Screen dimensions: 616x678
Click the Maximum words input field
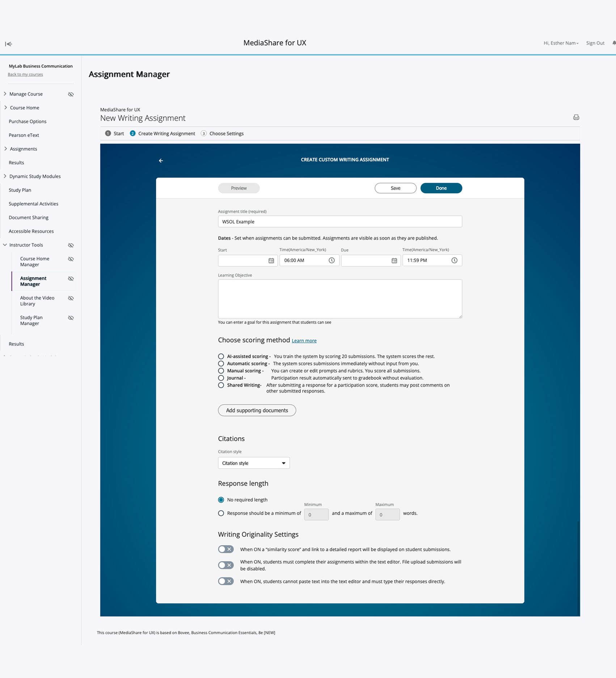click(x=388, y=515)
